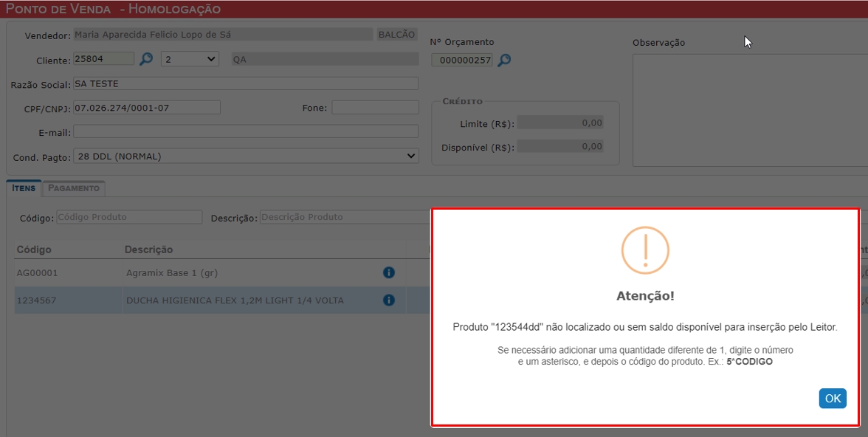Screen dimensions: 868x437
Task: Switch to the Pagamento tab
Action: [74, 188]
